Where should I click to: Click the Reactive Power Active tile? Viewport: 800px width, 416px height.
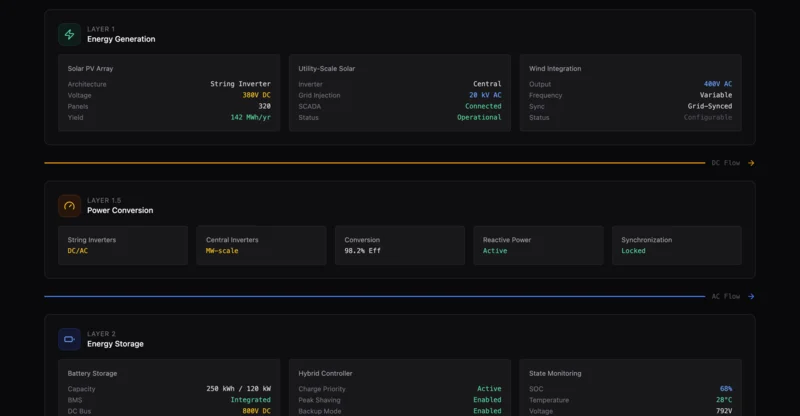538,245
